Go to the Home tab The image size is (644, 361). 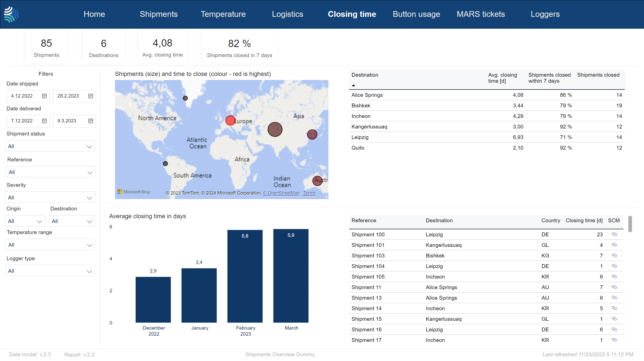click(94, 14)
